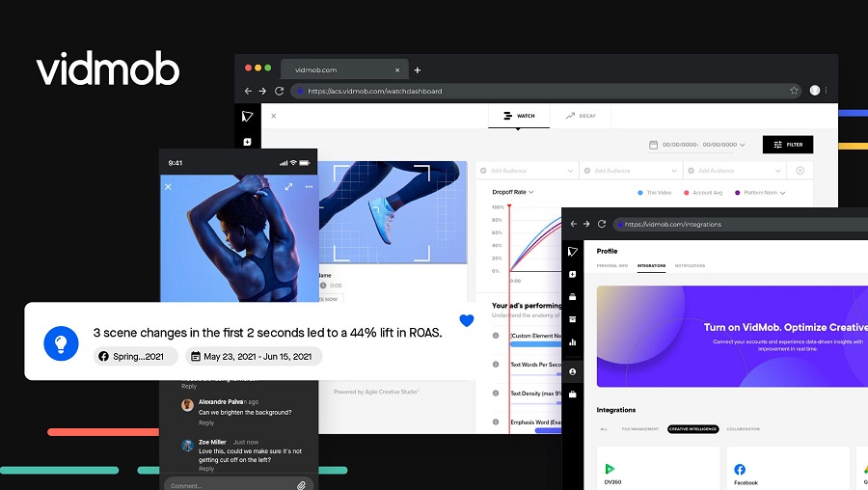Reload the integrations browser page
The width and height of the screenshot is (868, 490).
tap(602, 224)
